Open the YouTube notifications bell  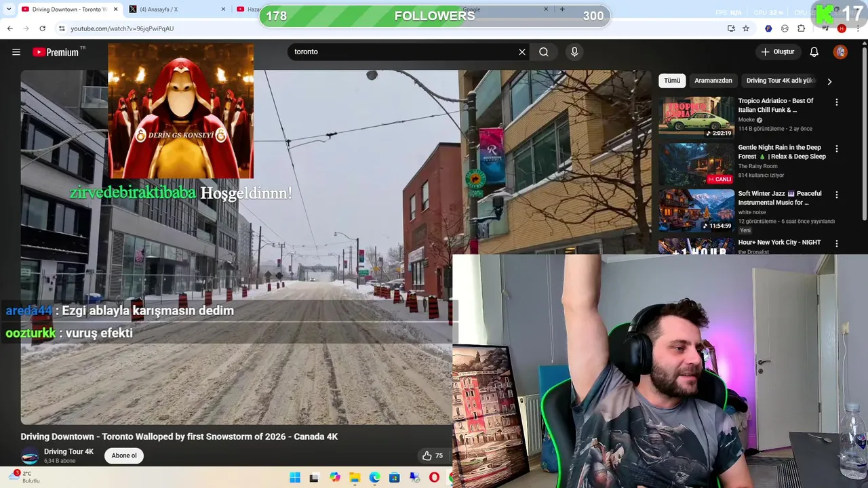(x=814, y=52)
